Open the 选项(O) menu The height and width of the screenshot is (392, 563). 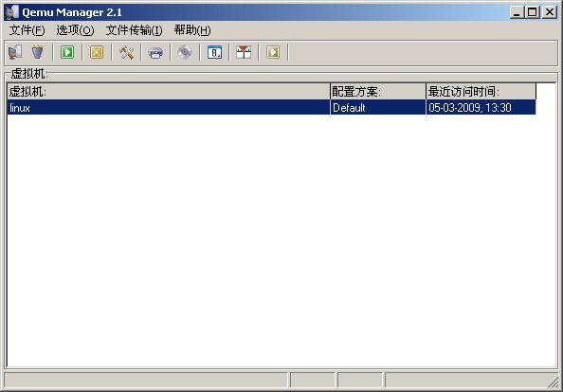coord(75,30)
